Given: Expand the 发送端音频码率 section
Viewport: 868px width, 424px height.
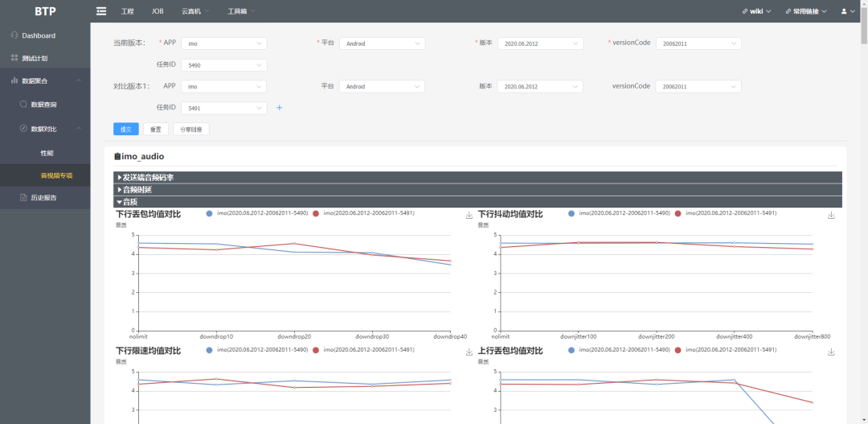Looking at the screenshot, I should [477, 177].
